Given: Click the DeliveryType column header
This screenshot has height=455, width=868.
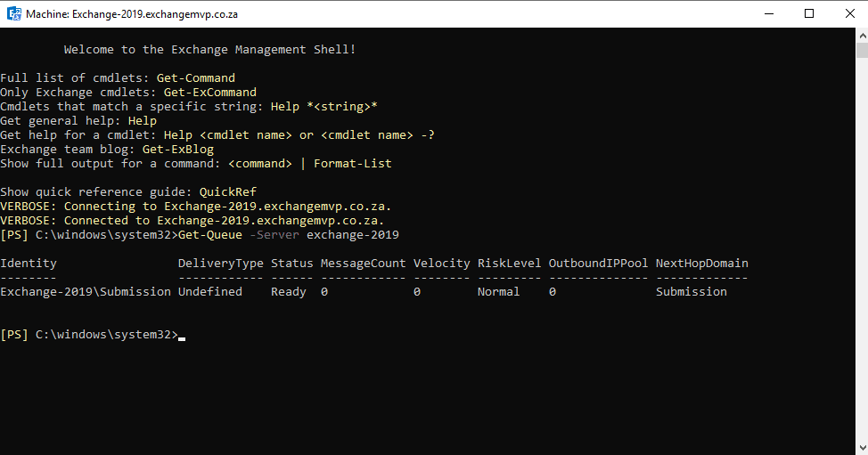Looking at the screenshot, I should coord(221,264).
